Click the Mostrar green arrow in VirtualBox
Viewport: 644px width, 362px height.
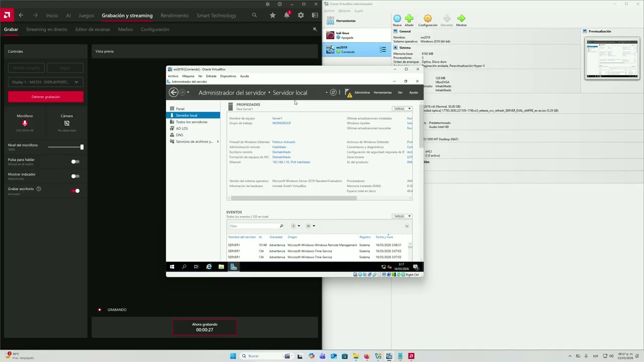461,19
